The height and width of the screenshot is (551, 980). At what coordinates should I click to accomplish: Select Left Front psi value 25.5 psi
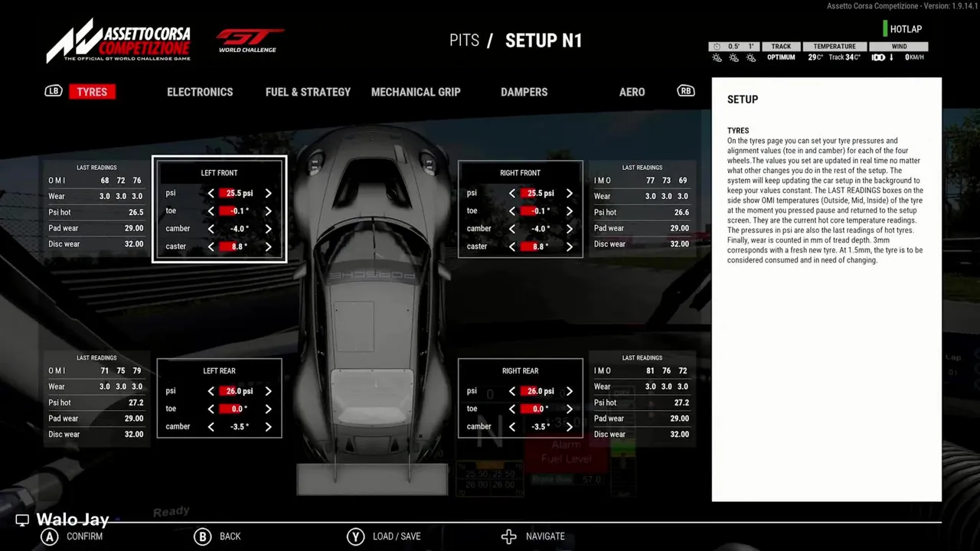(239, 194)
